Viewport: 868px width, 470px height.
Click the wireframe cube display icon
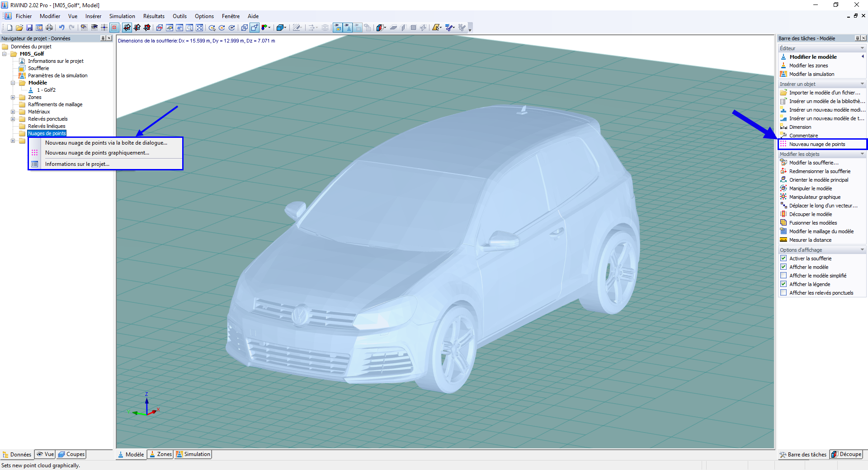(x=244, y=28)
